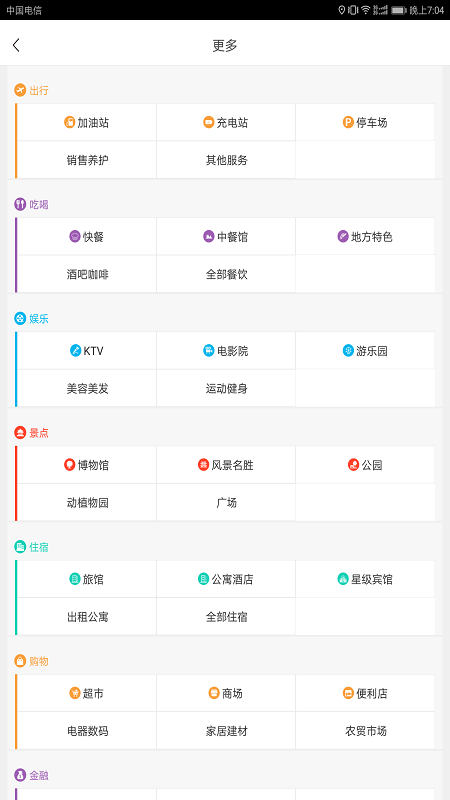Select the park icon 公园
The height and width of the screenshot is (800, 450).
pos(353,465)
